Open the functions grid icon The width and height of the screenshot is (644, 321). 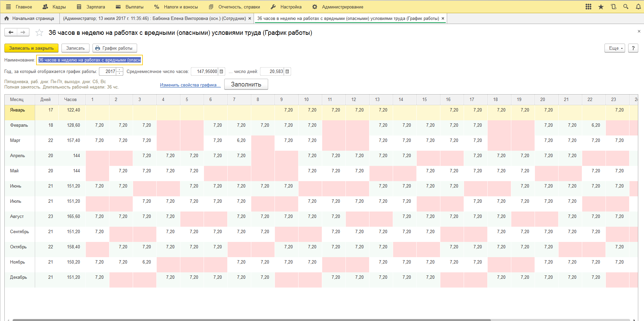pos(588,7)
